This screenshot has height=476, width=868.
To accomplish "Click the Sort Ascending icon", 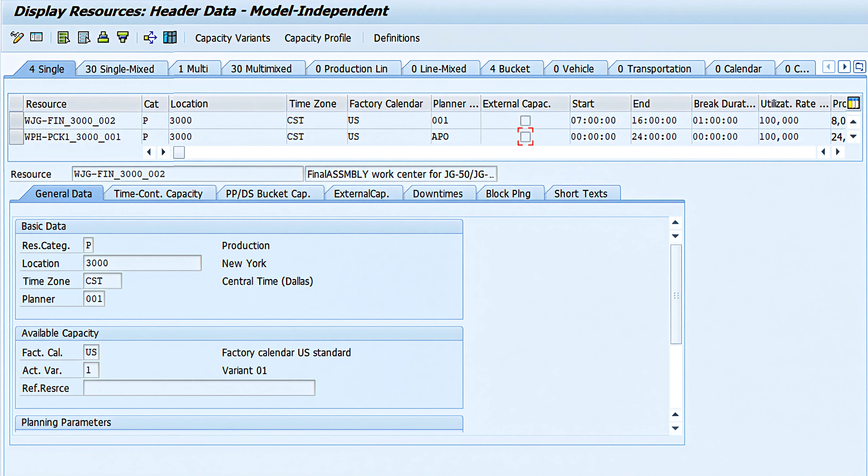I will point(103,37).
